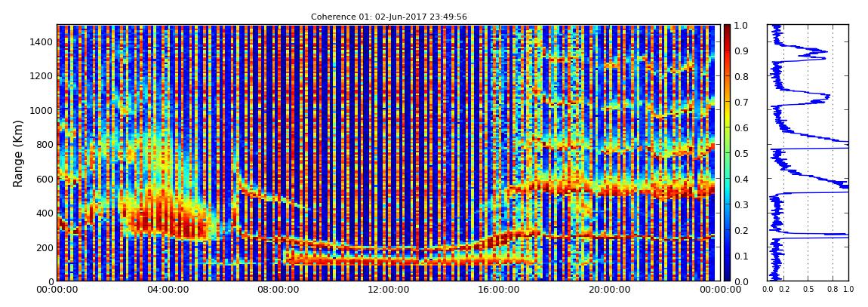
Task: Click the 08:00:00 time tick label
Action: [x=276, y=290]
